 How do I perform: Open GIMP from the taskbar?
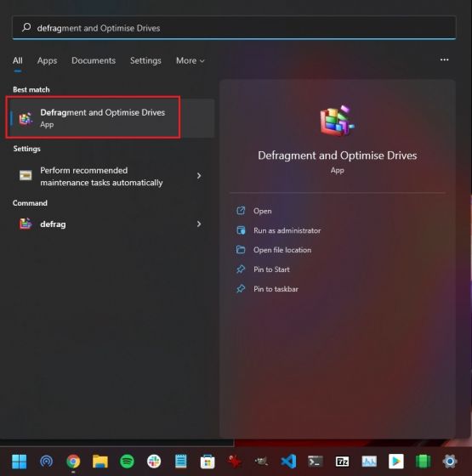tap(261, 462)
